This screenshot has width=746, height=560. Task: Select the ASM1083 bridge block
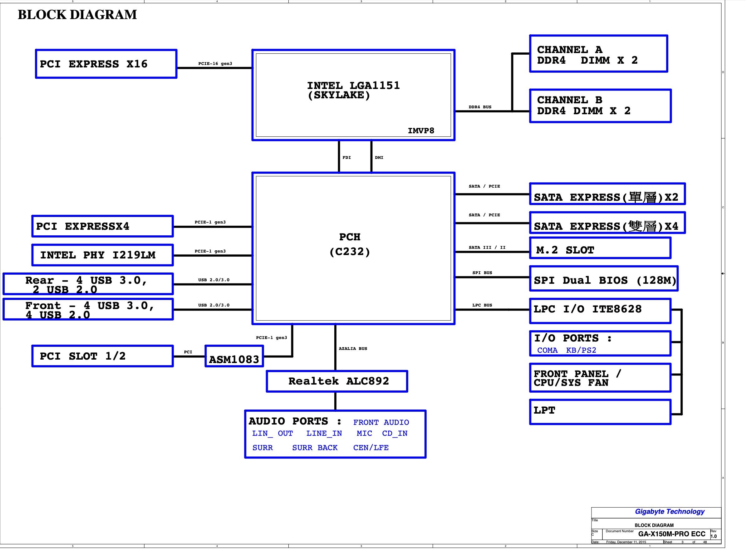[x=234, y=356]
